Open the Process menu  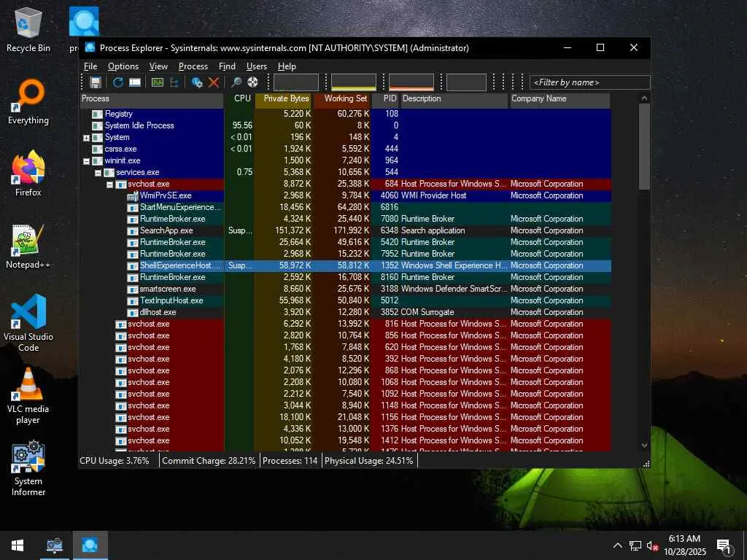[193, 66]
